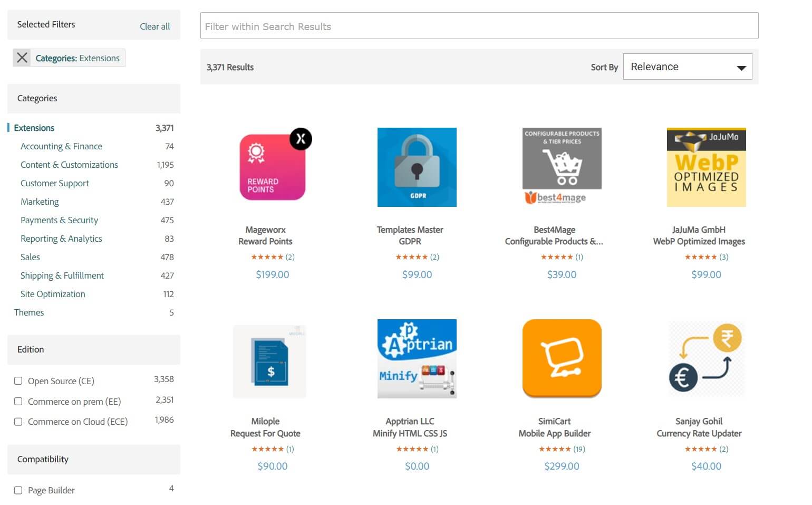The height and width of the screenshot is (505, 812).
Task: Click the star rating for Request For Quote
Action: (x=267, y=449)
